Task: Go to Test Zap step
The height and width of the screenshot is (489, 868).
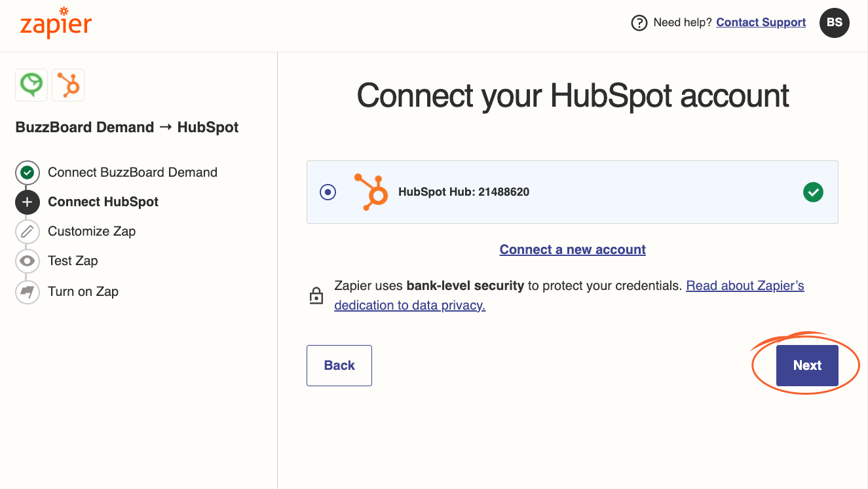Action: tap(73, 261)
